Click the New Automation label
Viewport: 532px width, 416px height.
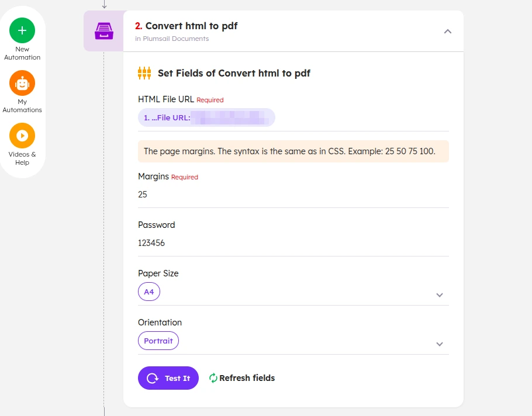(x=22, y=53)
